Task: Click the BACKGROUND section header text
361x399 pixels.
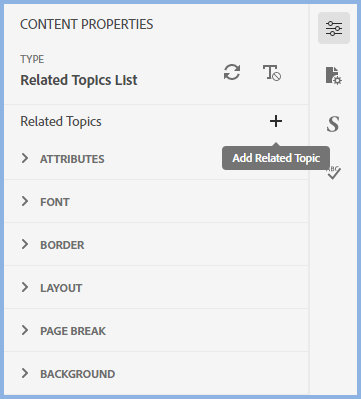Action: (78, 374)
